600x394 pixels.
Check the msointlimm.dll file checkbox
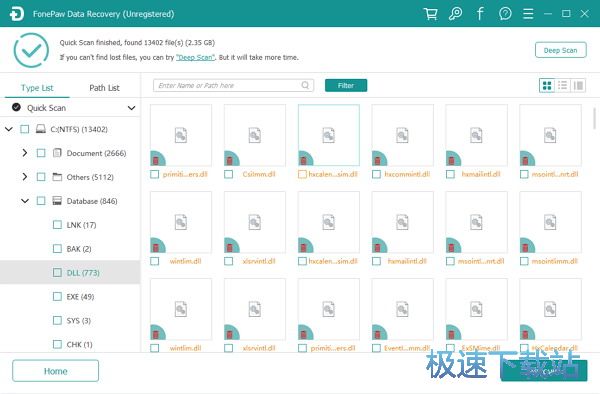tap(524, 261)
